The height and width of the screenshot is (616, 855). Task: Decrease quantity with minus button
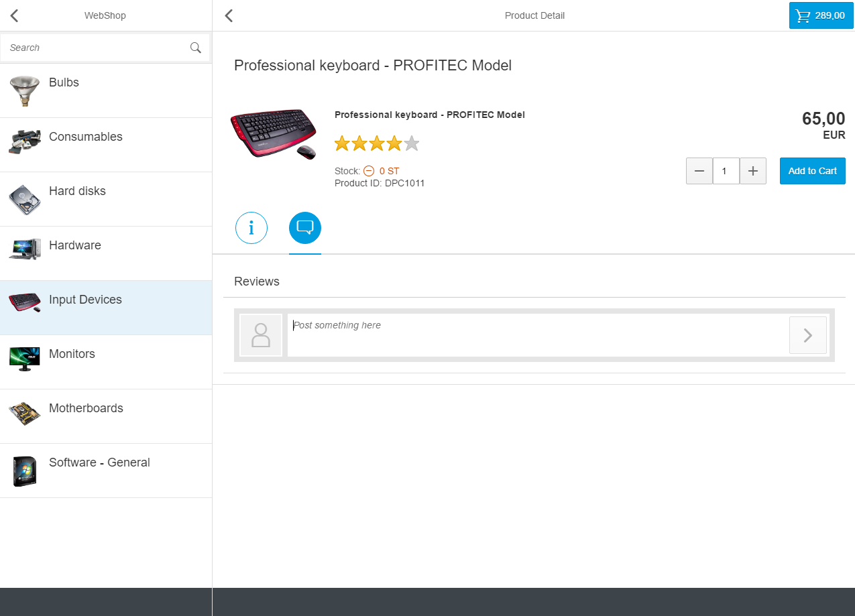pyautogui.click(x=699, y=171)
